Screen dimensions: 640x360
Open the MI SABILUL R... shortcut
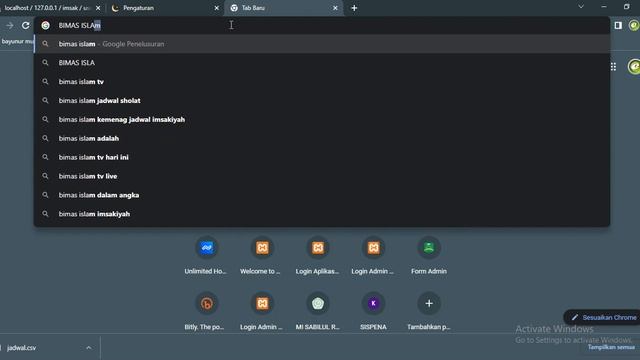click(318, 311)
